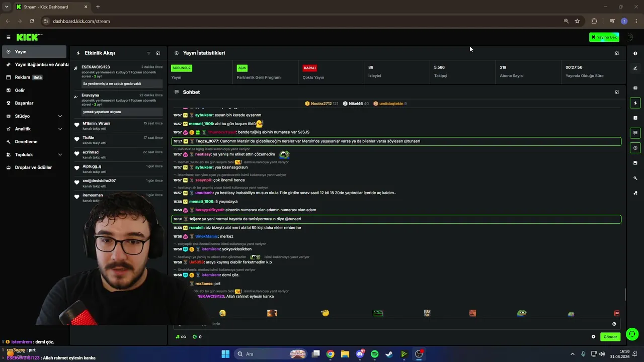Viewport: 644px width, 362px height.
Task: Click the chat panel scrollbar
Action: pos(625,295)
